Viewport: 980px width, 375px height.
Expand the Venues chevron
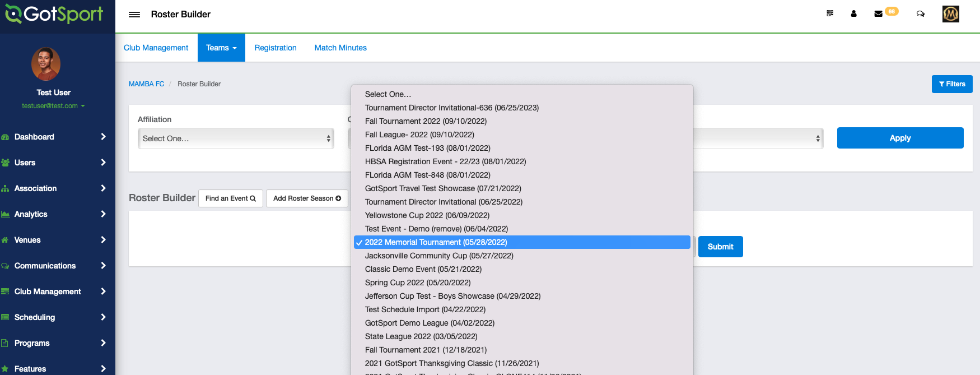coord(103,240)
